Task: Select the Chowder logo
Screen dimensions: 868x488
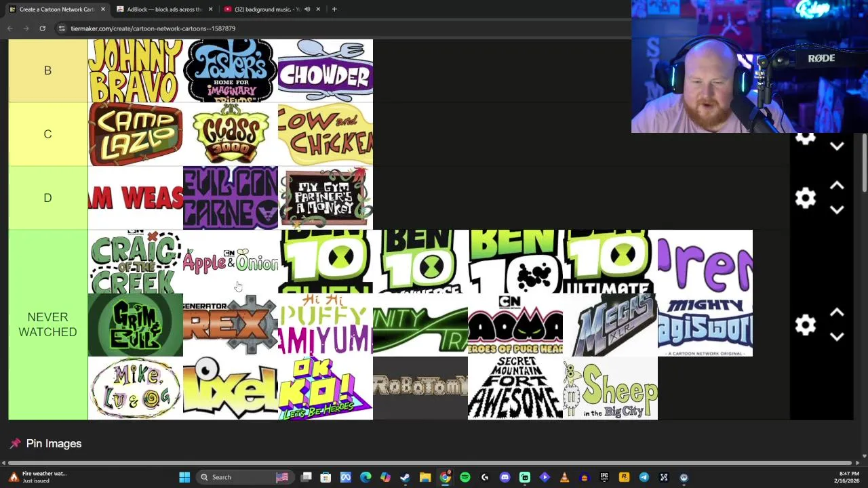Action: pyautogui.click(x=325, y=70)
